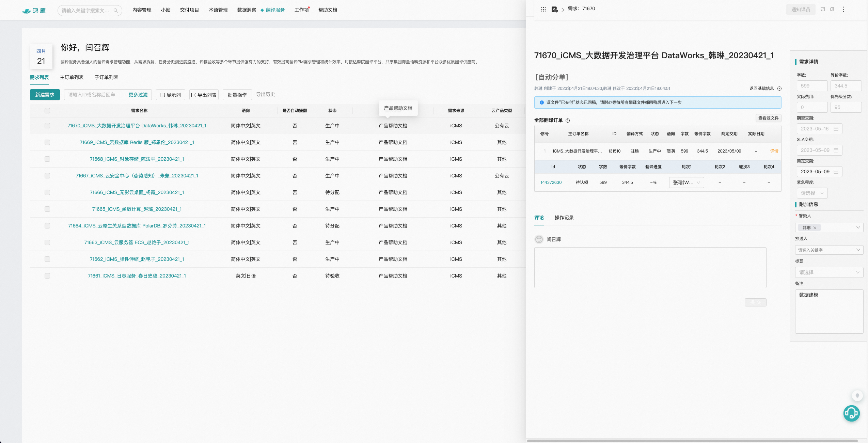Select checkbox for row 71661
Screen dimensions: 868x443
tap(47, 276)
